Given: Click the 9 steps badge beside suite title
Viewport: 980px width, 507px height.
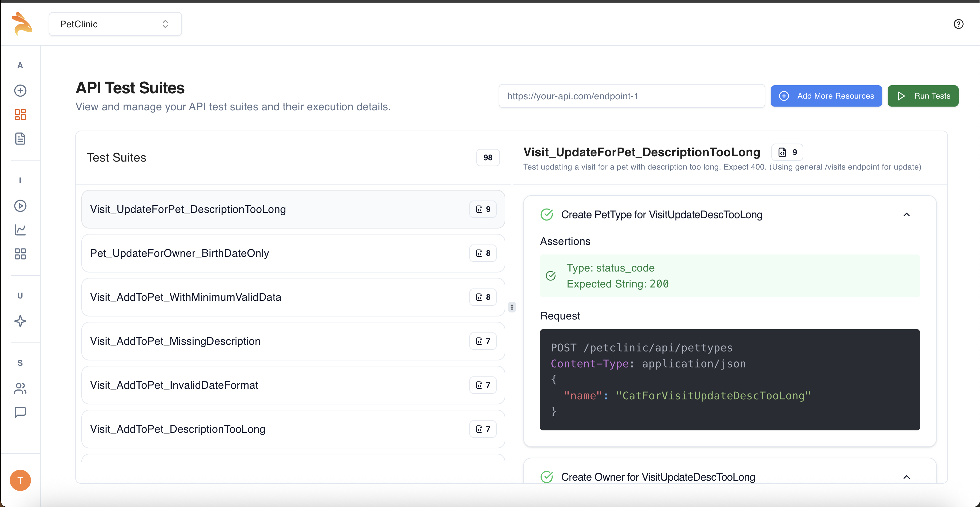Looking at the screenshot, I should (787, 152).
